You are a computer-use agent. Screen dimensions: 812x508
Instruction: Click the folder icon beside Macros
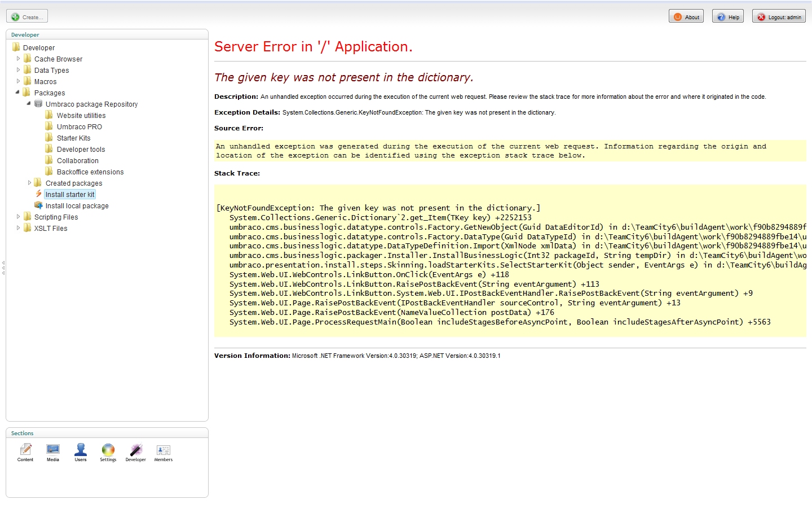point(27,81)
